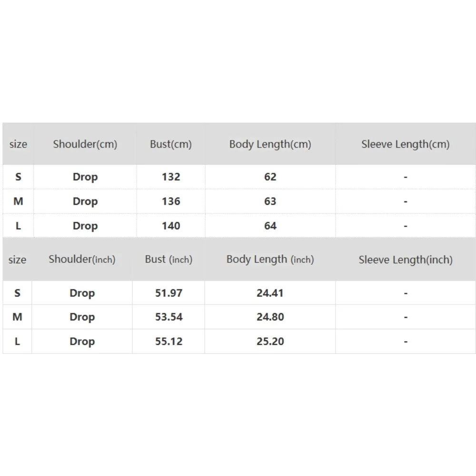
Task: Click the Shoulder(inch) column header
Action: 82,259
